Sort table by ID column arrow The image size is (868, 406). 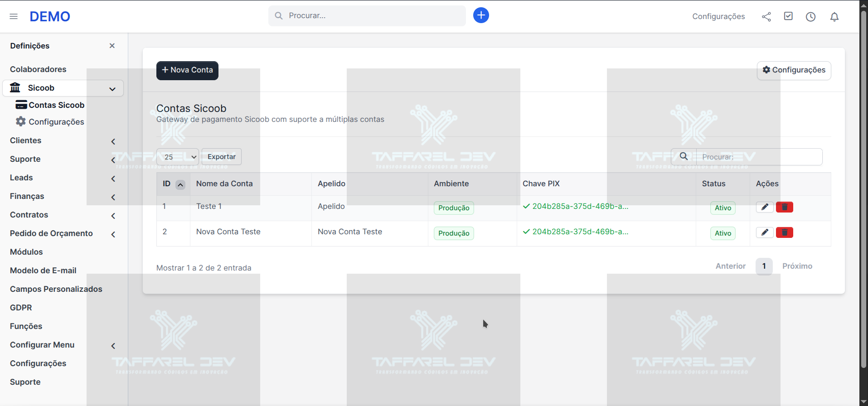click(x=180, y=184)
